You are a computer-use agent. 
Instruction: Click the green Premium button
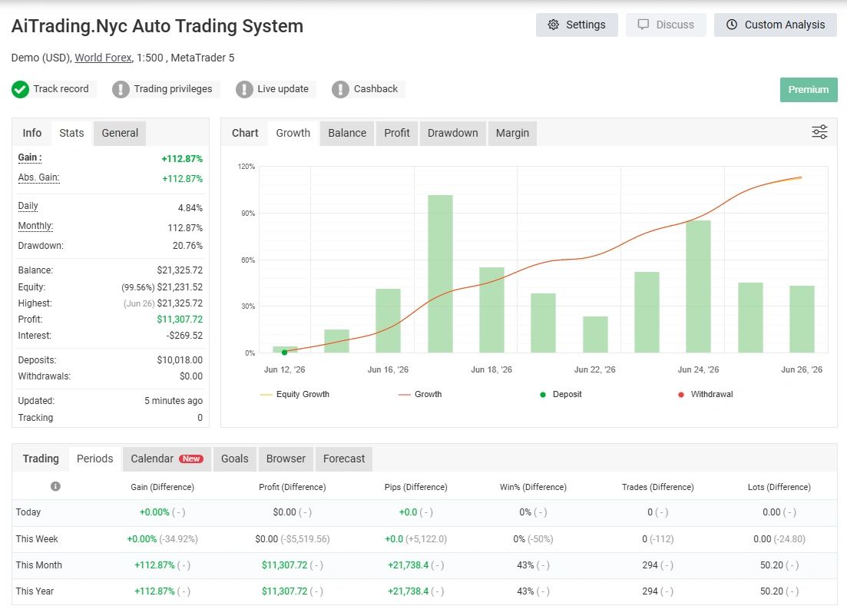[809, 90]
